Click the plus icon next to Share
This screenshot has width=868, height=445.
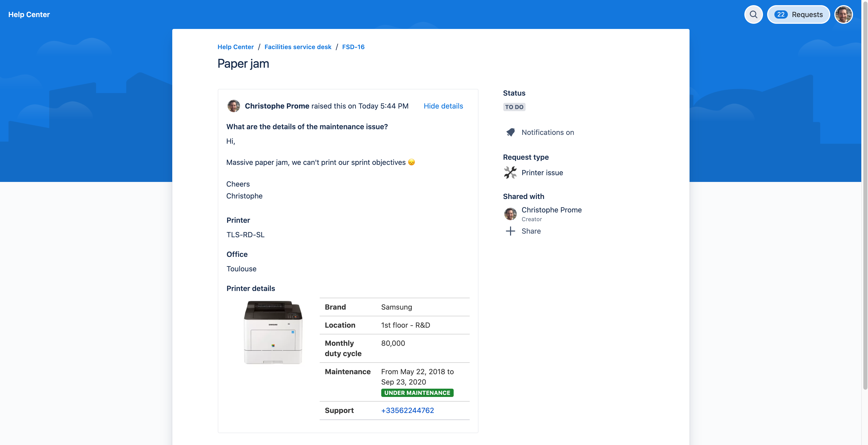point(510,231)
